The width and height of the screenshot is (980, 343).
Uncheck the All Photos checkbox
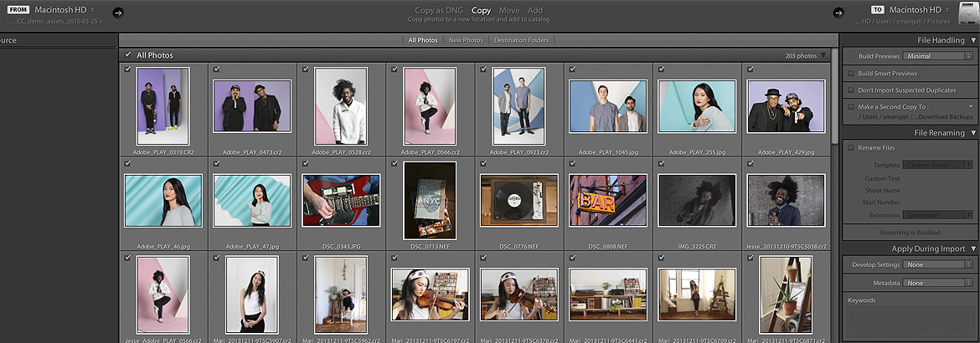128,55
